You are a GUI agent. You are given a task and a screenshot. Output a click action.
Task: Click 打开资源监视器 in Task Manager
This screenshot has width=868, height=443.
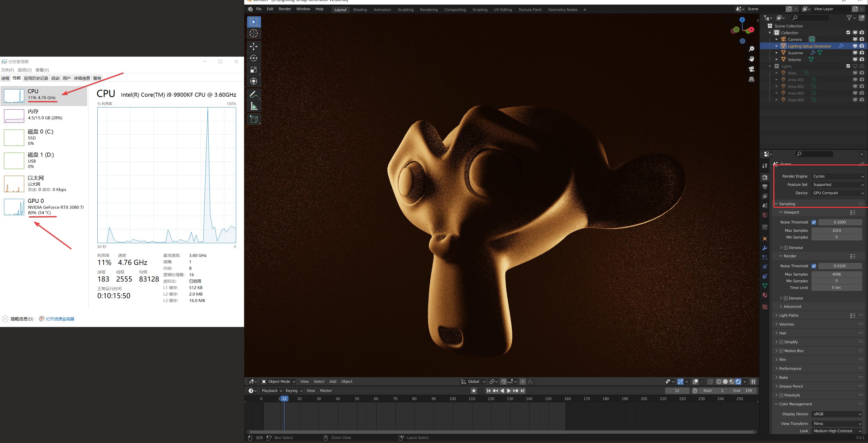[x=60, y=319]
